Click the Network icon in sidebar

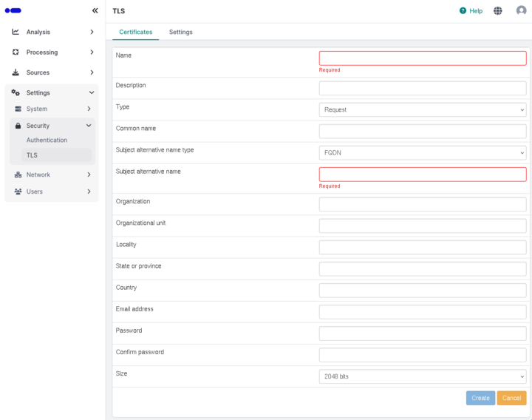(x=18, y=175)
